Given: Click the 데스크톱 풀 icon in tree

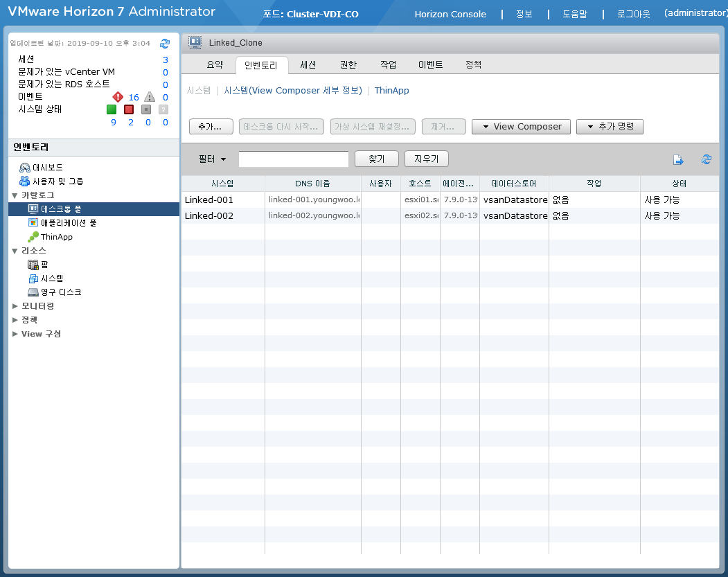Looking at the screenshot, I should click(x=33, y=209).
